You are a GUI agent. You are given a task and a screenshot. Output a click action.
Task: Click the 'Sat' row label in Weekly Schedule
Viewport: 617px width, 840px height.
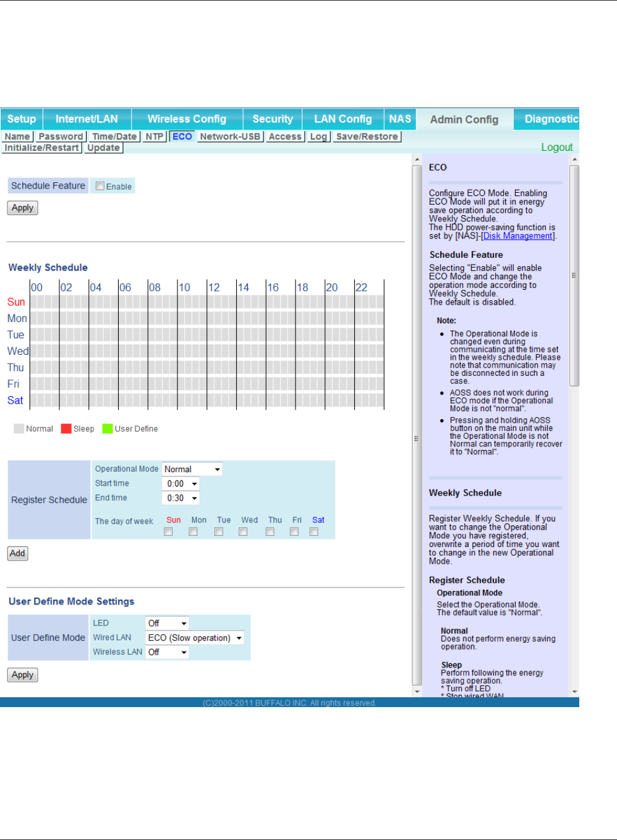point(15,401)
